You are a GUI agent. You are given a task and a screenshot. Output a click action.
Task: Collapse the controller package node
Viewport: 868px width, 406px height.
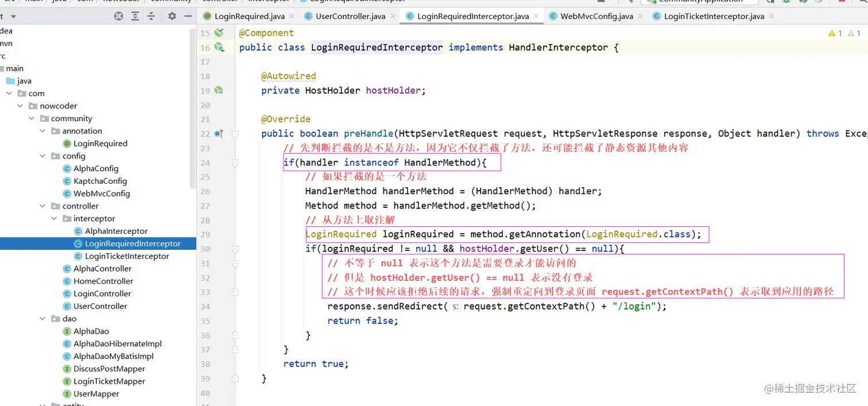pyautogui.click(x=43, y=206)
